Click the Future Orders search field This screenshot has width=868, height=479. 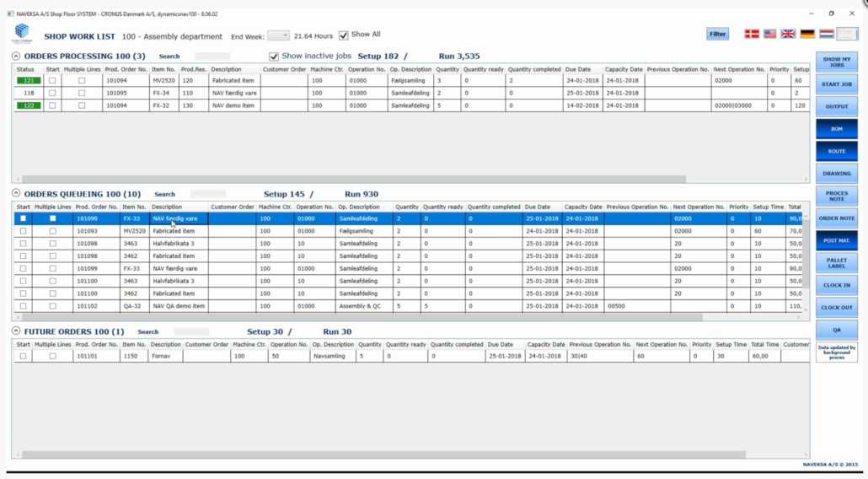click(191, 331)
